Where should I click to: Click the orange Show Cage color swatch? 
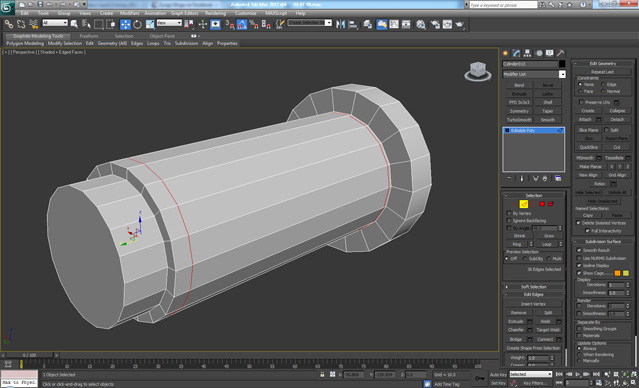click(x=617, y=273)
